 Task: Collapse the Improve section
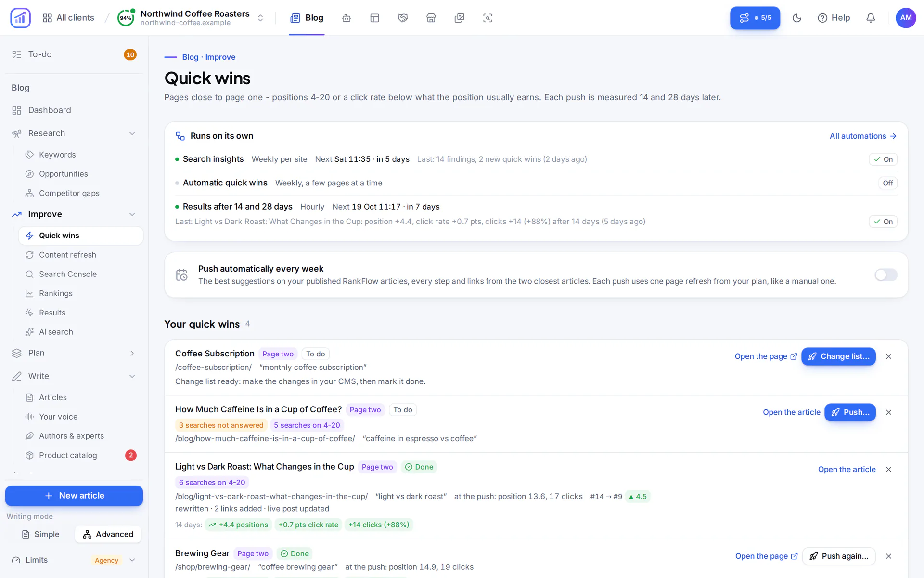pyautogui.click(x=132, y=214)
